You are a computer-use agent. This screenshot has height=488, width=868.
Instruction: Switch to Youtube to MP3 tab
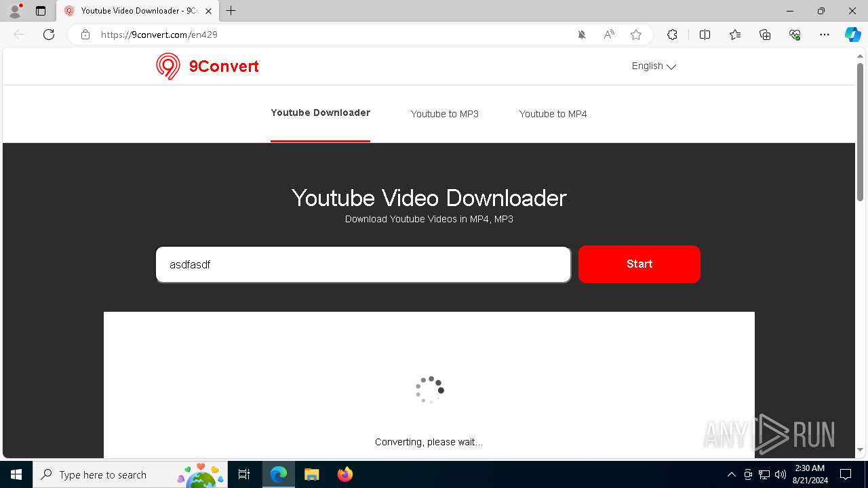point(445,114)
